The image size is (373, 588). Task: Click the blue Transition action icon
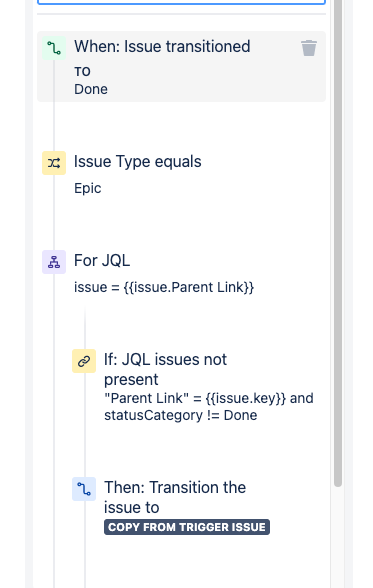[84, 489]
